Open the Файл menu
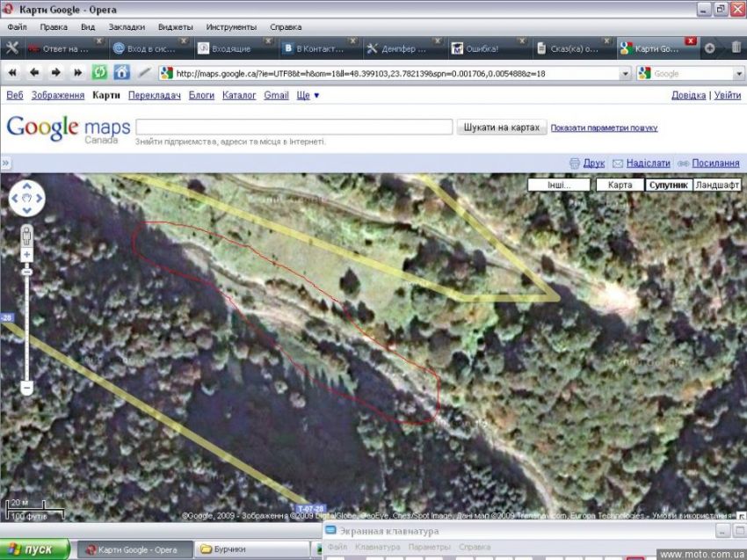 pos(18,27)
